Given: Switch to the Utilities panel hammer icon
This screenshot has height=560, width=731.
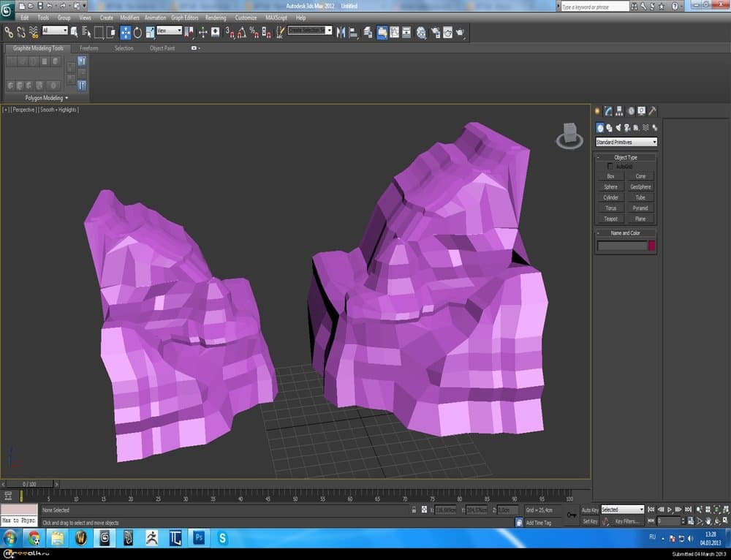Looking at the screenshot, I should [x=652, y=111].
